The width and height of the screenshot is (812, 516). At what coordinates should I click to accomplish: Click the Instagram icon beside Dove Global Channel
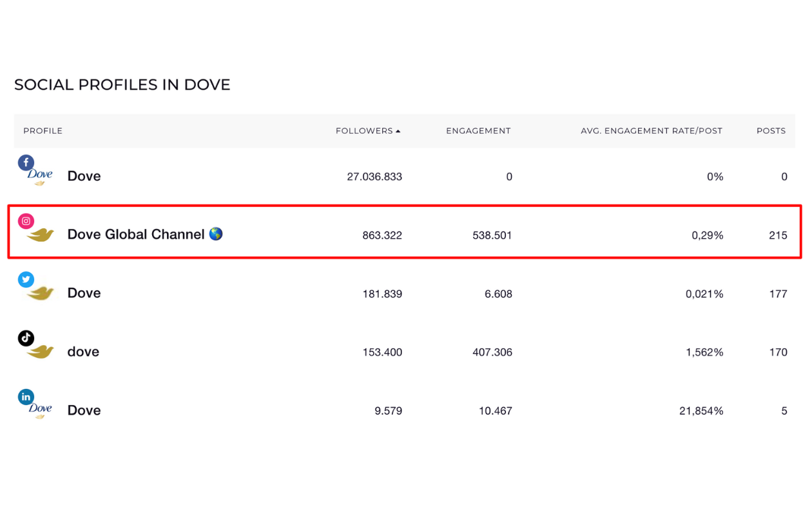point(26,221)
